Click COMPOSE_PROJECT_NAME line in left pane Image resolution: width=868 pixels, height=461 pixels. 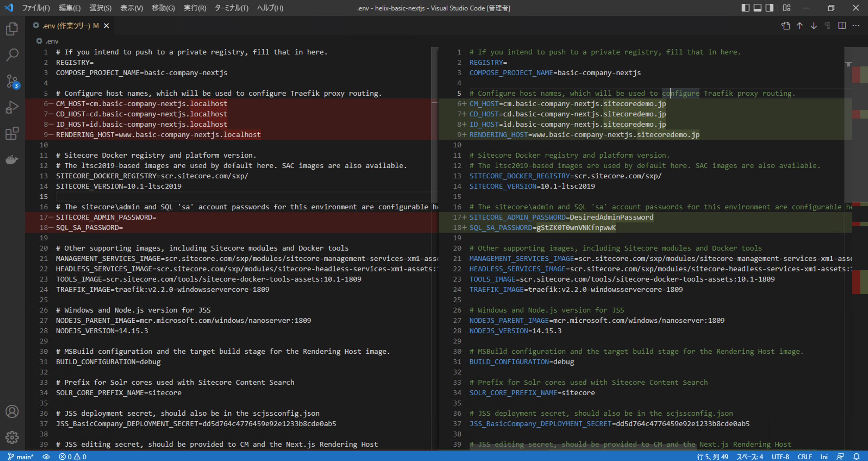click(x=142, y=73)
